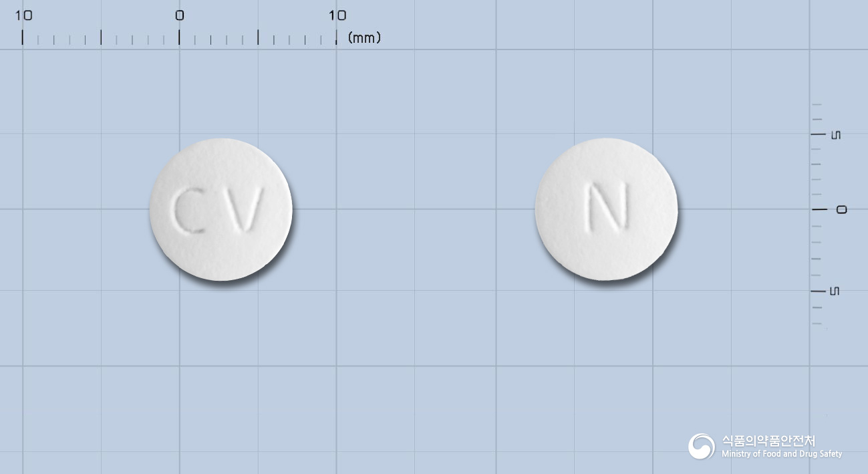Click the Ministry of Food and Drug Safety logo icon
The height and width of the screenshot is (474, 868).
(702, 446)
